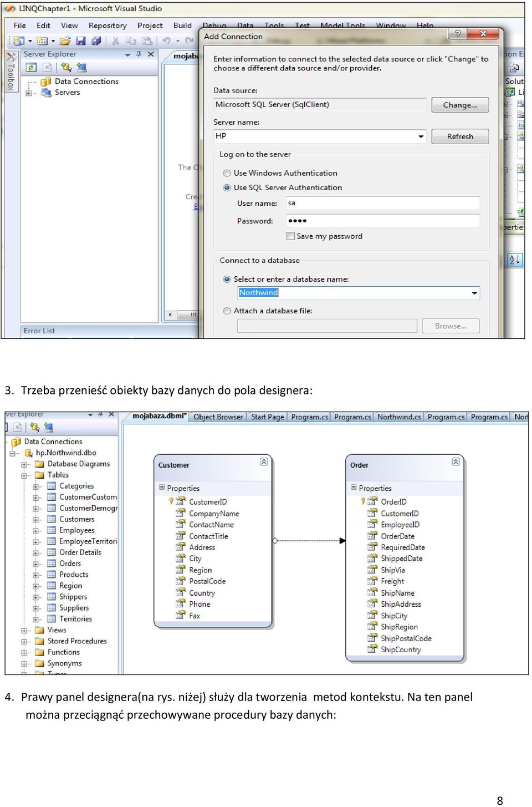Expand the Employees table node
The width and height of the screenshot is (532, 807).
pyautogui.click(x=35, y=531)
